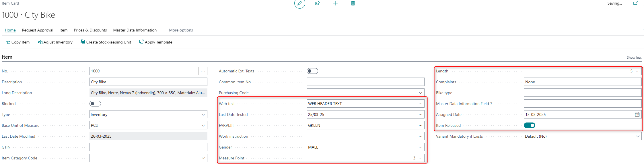
Task: Open Adjust Inventory action
Action: click(x=55, y=42)
